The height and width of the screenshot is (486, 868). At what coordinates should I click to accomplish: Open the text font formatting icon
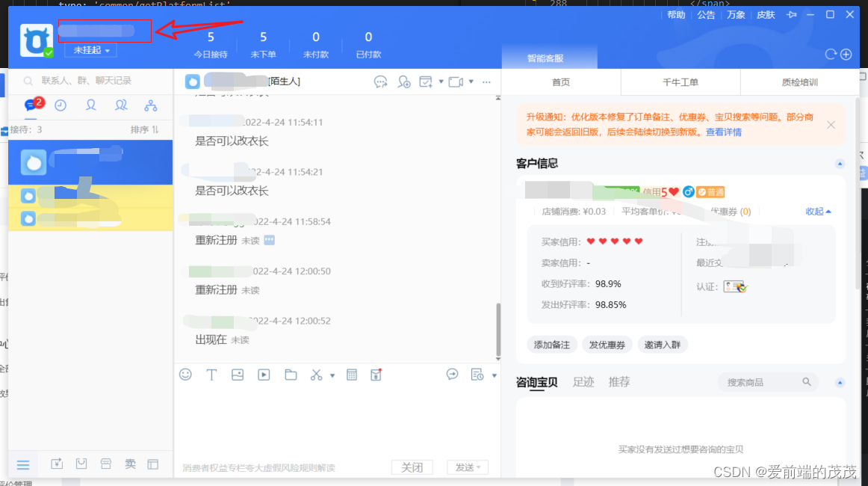click(x=211, y=375)
